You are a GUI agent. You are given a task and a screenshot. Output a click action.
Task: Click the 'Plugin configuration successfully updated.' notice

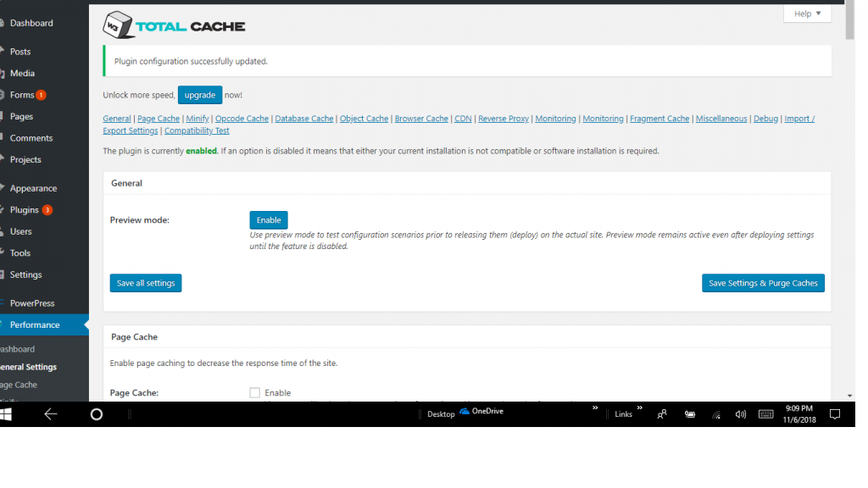467,61
